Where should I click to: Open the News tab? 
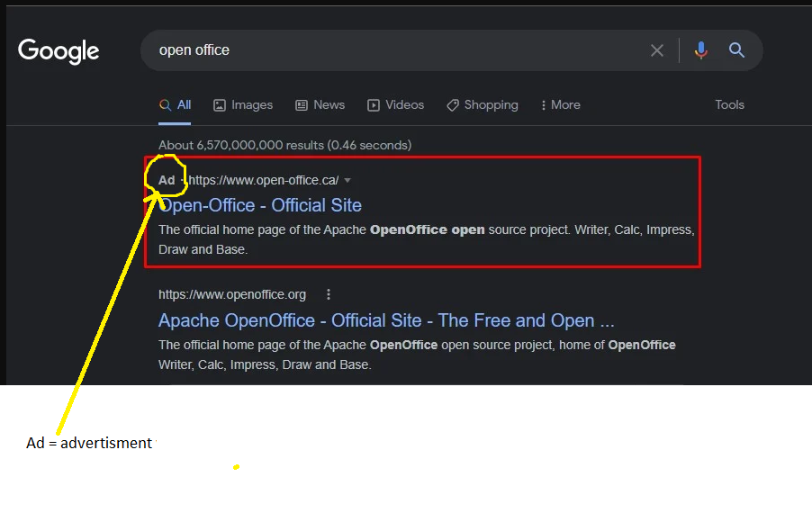[x=320, y=105]
